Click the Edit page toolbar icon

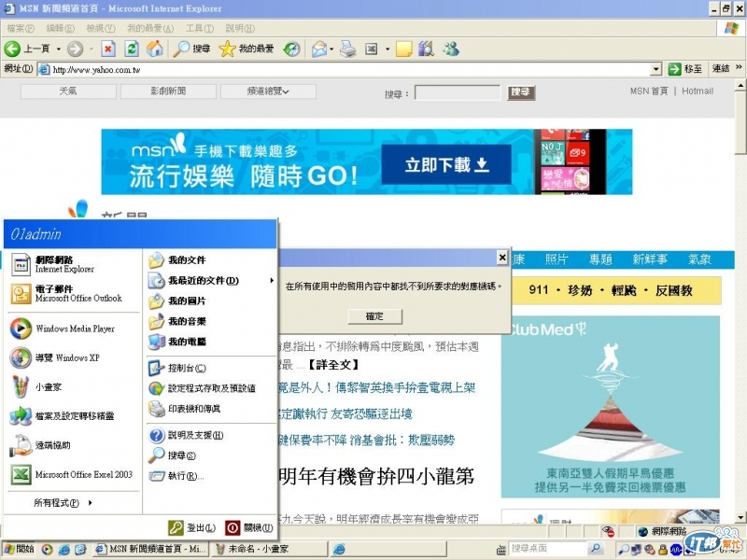click(371, 49)
